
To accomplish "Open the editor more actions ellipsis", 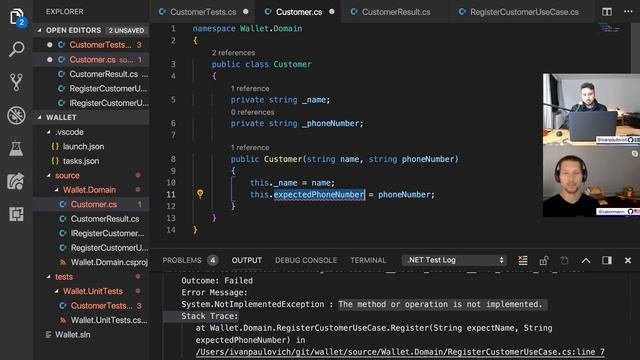I will click(x=628, y=11).
